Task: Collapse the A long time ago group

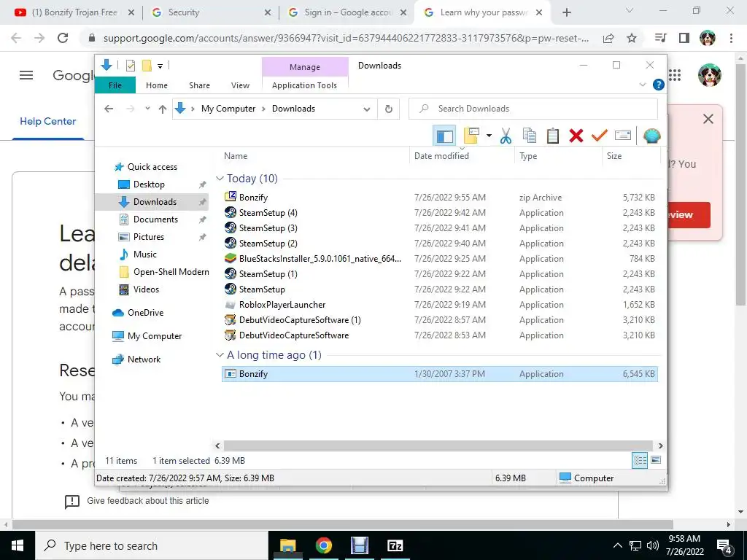Action: point(220,355)
